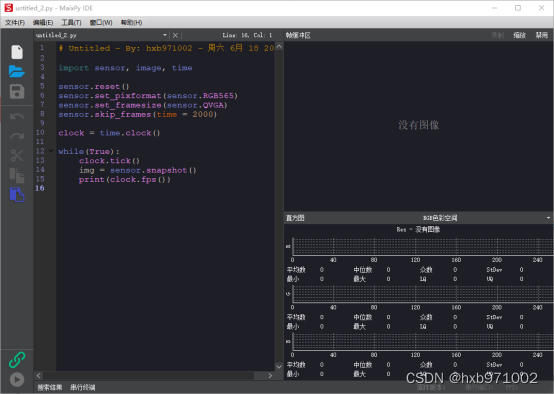
Task: Click the 帧缓冲区 frame buffer panel title
Action: [x=298, y=35]
